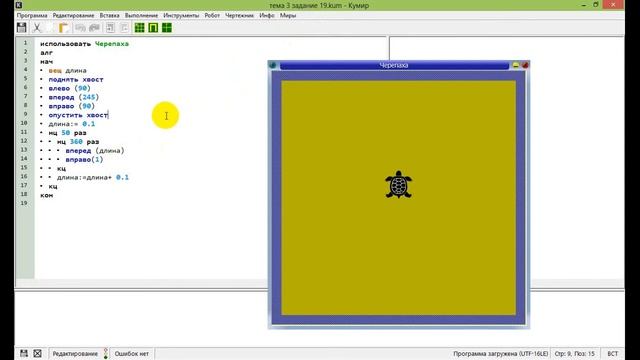Open the Выполнение menu

click(x=141, y=15)
